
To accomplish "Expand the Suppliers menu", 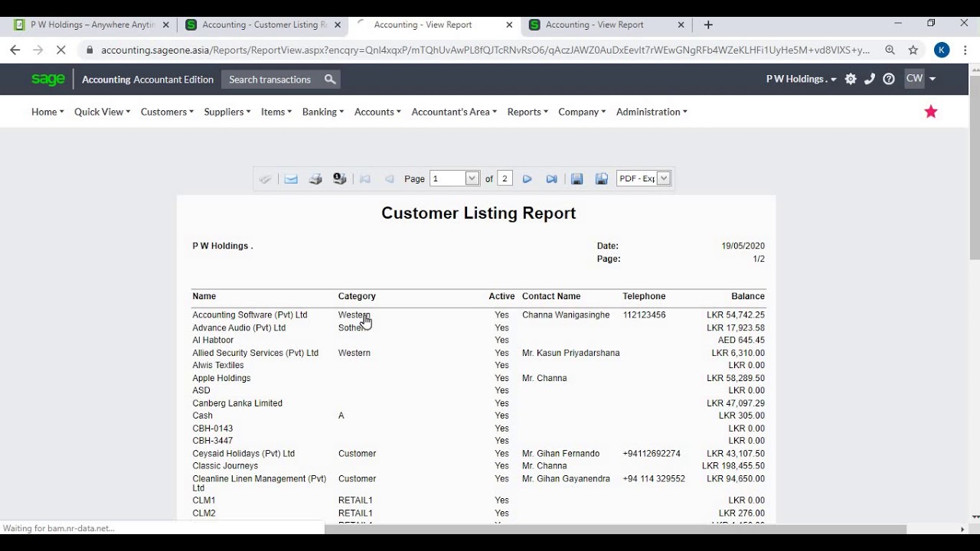I will (x=227, y=112).
